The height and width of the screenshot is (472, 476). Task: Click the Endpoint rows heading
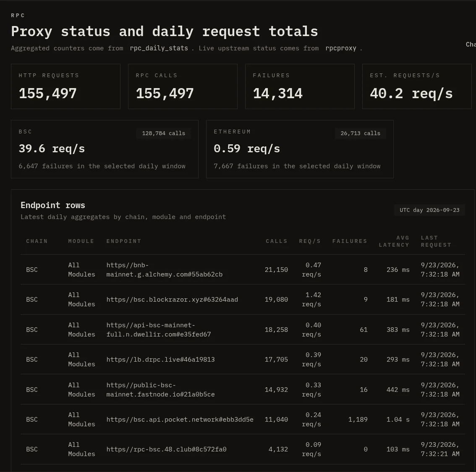tap(53, 205)
